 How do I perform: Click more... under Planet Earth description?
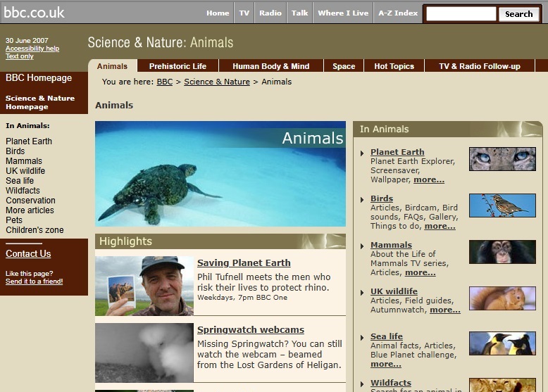(x=429, y=179)
